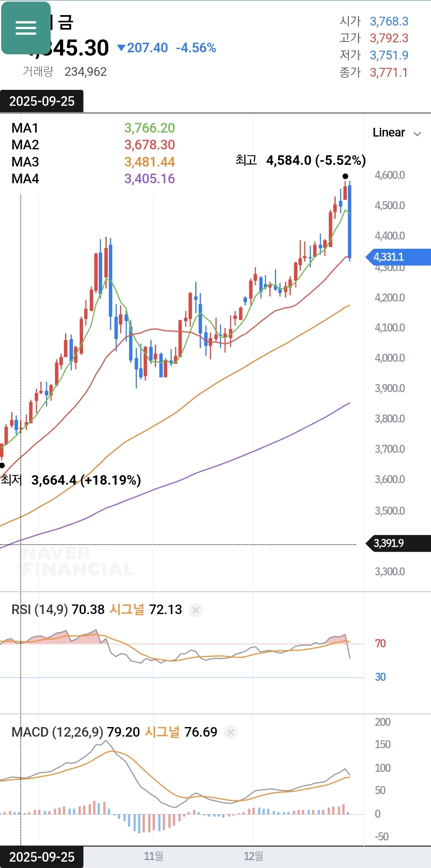Click the blue down-triangle price change icon

click(x=121, y=48)
